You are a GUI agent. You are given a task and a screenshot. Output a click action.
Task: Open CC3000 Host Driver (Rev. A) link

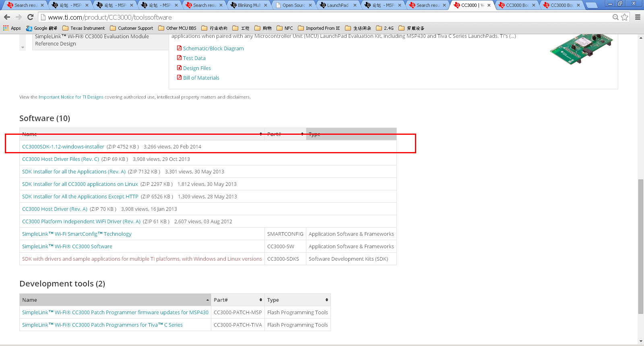tap(55, 209)
